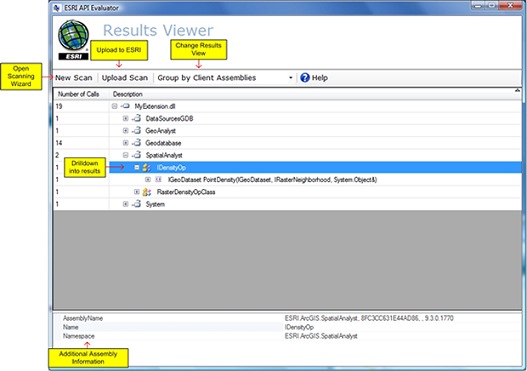Expand the GeoAnalyst node

click(x=125, y=130)
